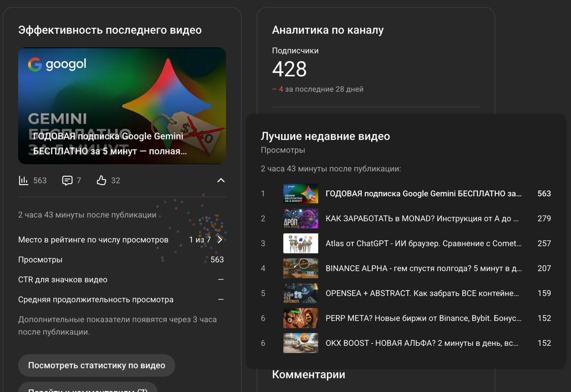
Task: Click the 563 value in the Просмотры metric row
Action: tap(217, 260)
